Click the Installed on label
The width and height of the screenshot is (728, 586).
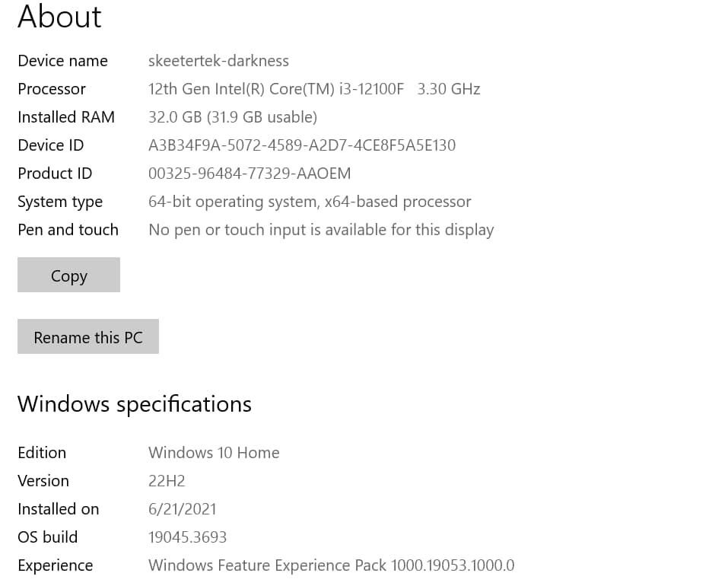58,509
